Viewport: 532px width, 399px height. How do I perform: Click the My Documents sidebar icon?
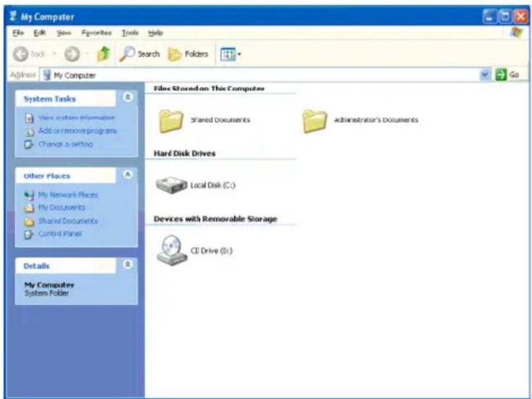pyautogui.click(x=29, y=208)
